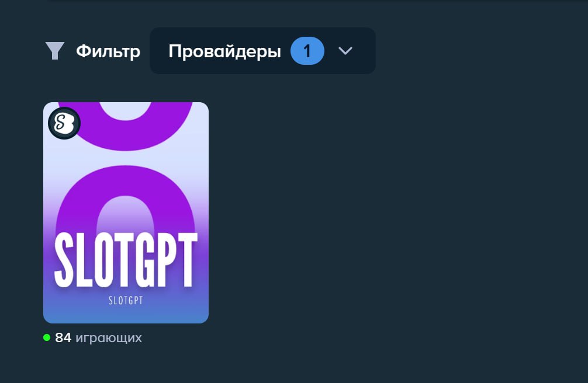Expand the Провайдеры chevron arrow
Screen dimensions: 588x383
[x=345, y=51]
